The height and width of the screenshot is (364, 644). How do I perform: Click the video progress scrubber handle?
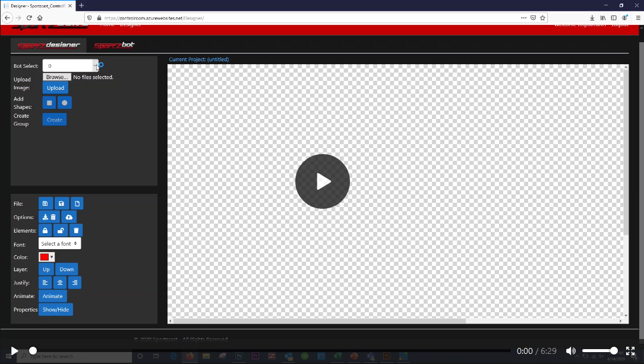click(33, 351)
